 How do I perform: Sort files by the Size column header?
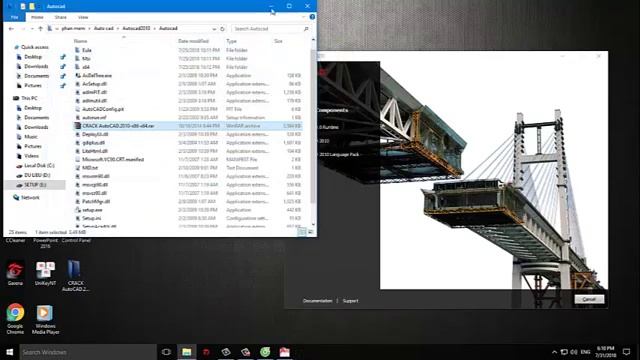(278, 41)
